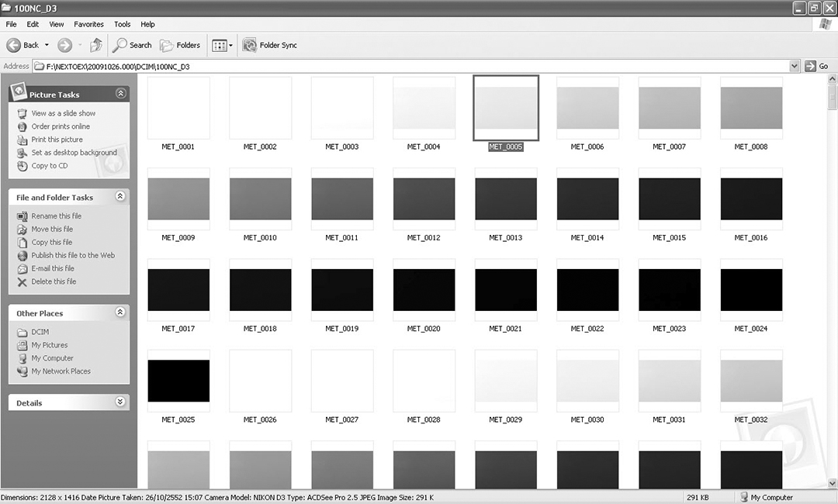The width and height of the screenshot is (838, 504).
Task: Delete this file from File Tasks
Action: point(54,281)
